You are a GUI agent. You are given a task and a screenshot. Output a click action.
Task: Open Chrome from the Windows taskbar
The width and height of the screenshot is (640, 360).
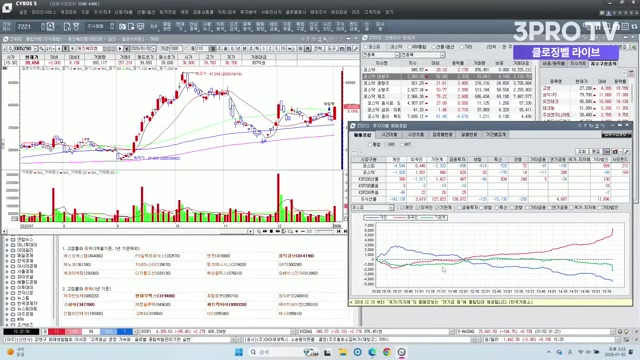coord(387,352)
